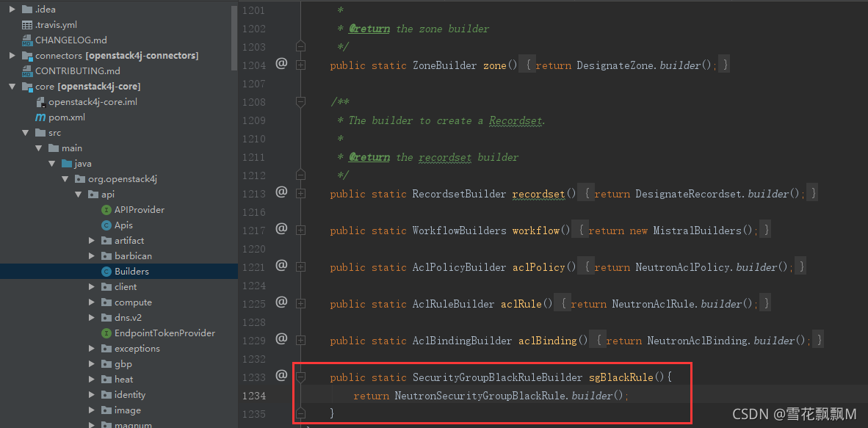Click line number 1234 in gutter
Viewport: 868px width, 428px height.
(254, 396)
